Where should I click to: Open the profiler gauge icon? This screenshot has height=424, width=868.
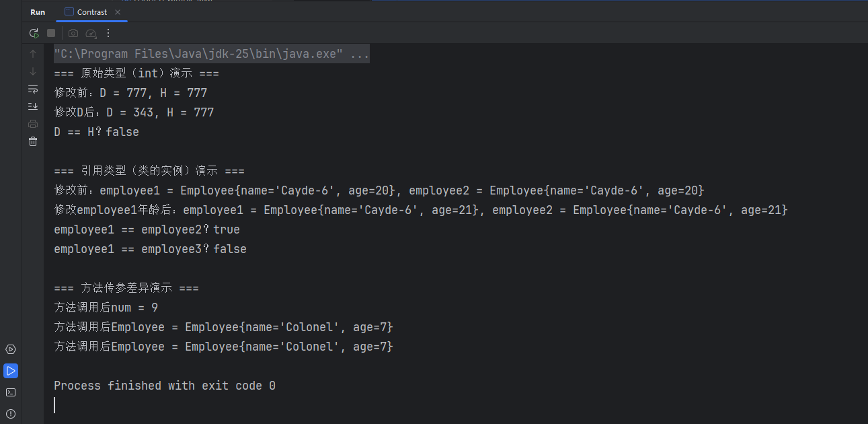91,33
